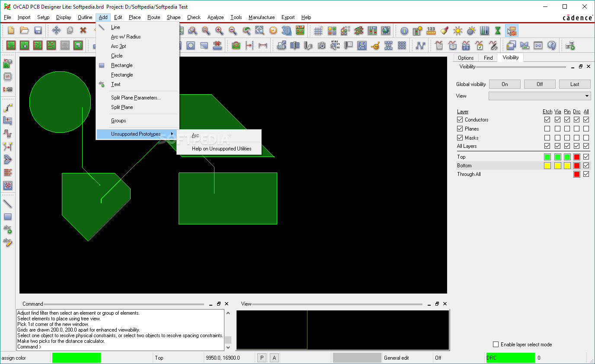Click the red X Delete icon

click(83, 30)
